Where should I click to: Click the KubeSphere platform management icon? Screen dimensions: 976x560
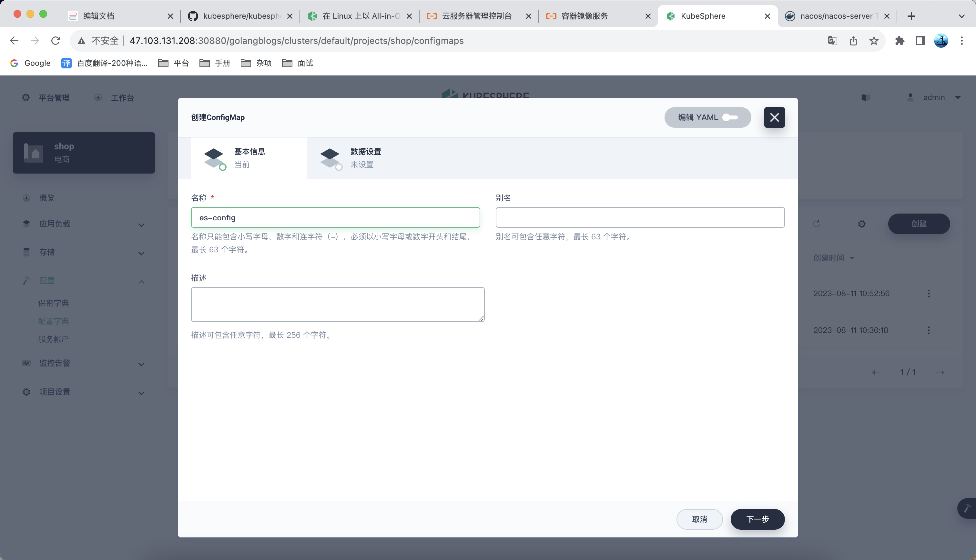(x=25, y=98)
